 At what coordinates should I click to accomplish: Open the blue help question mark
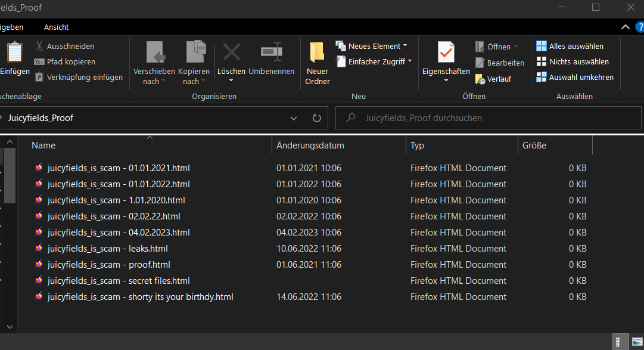[640, 27]
